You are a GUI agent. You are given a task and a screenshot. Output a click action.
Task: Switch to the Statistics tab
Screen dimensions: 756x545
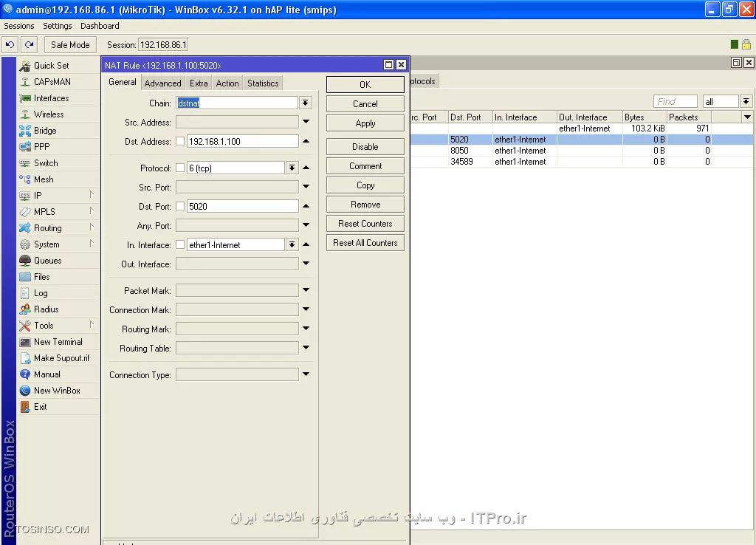pyautogui.click(x=263, y=83)
